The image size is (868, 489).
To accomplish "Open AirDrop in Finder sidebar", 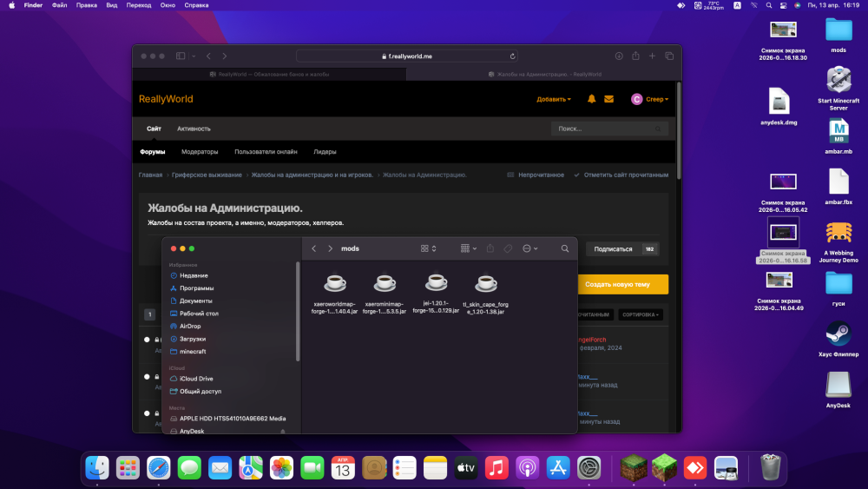I will coord(190,327).
